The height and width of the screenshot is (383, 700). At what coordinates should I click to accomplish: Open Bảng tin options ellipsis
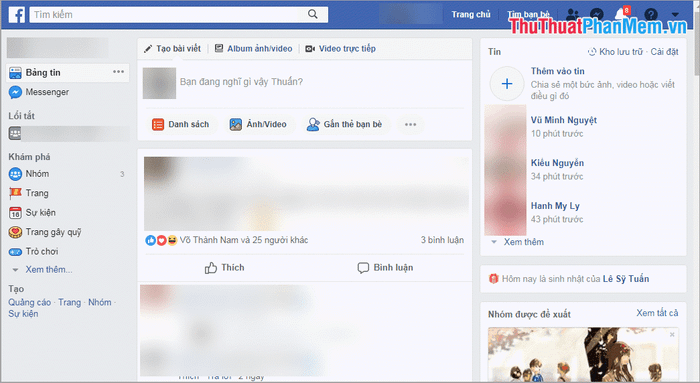point(118,71)
